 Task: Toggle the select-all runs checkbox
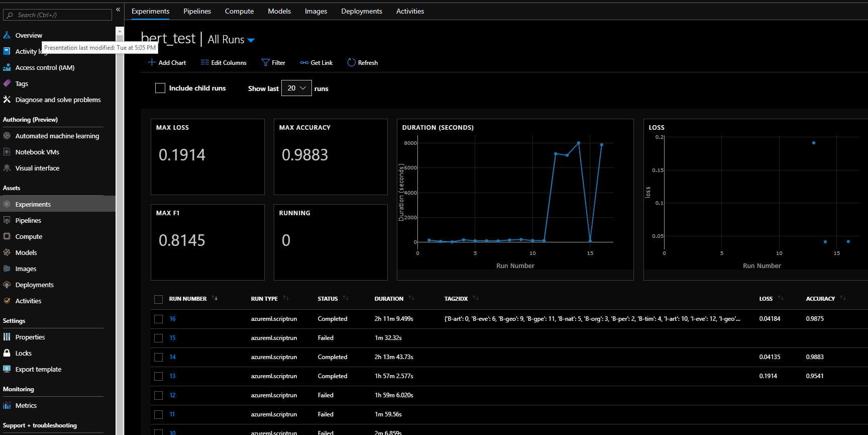[158, 299]
